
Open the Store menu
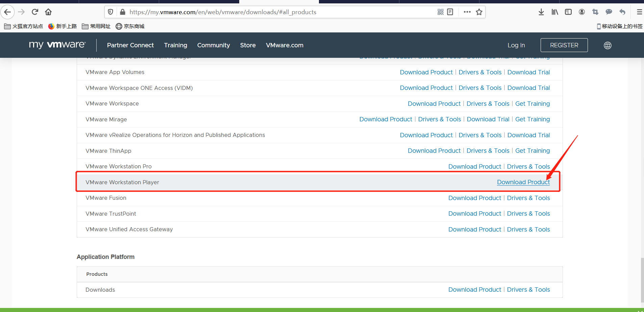pos(248,45)
